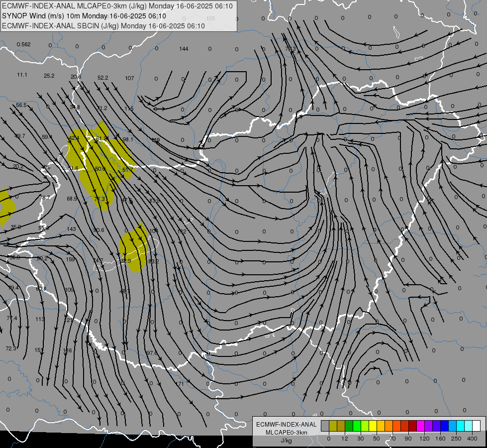This screenshot has width=487, height=448.
Task: Click the map value '68.9'
Action: 72,199
